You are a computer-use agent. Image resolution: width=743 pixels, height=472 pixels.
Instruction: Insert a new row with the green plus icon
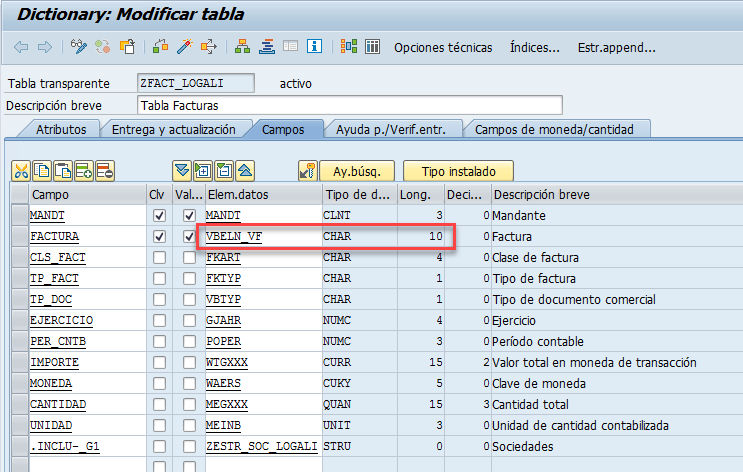coord(84,171)
